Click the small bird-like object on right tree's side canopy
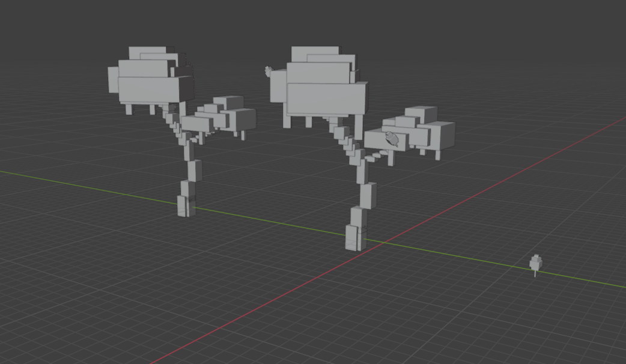The height and width of the screenshot is (364, 626). click(392, 139)
